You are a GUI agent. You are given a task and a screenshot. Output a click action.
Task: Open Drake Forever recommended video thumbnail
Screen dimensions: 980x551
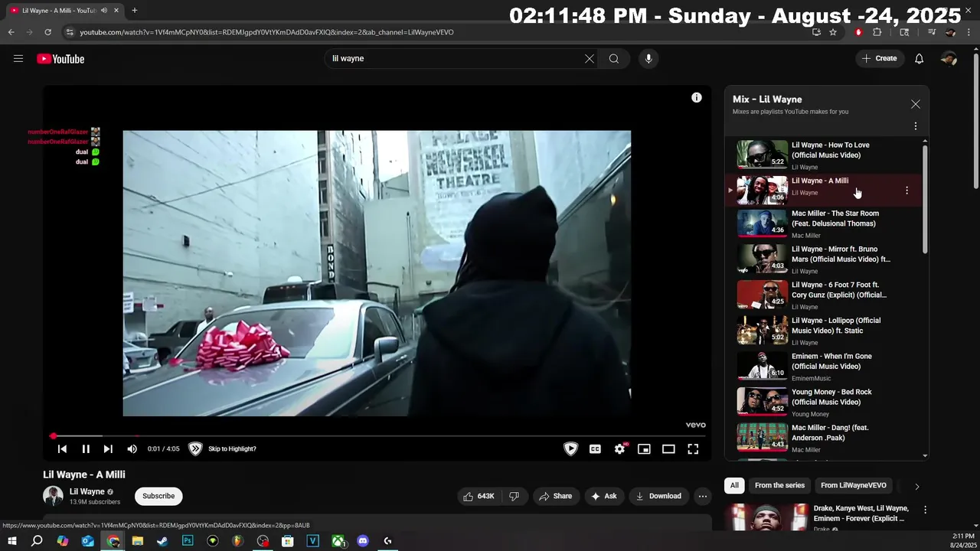(766, 517)
